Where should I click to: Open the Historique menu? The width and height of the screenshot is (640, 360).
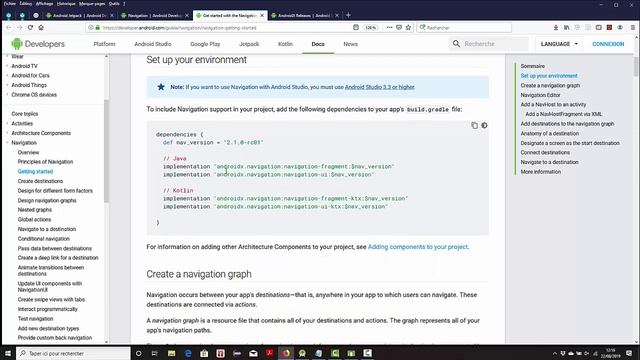click(66, 4)
